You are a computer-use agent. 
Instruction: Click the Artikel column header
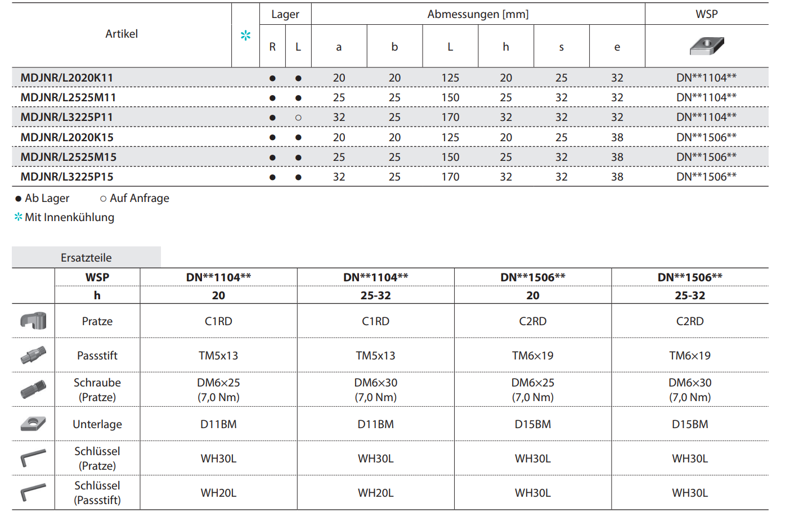(x=122, y=34)
